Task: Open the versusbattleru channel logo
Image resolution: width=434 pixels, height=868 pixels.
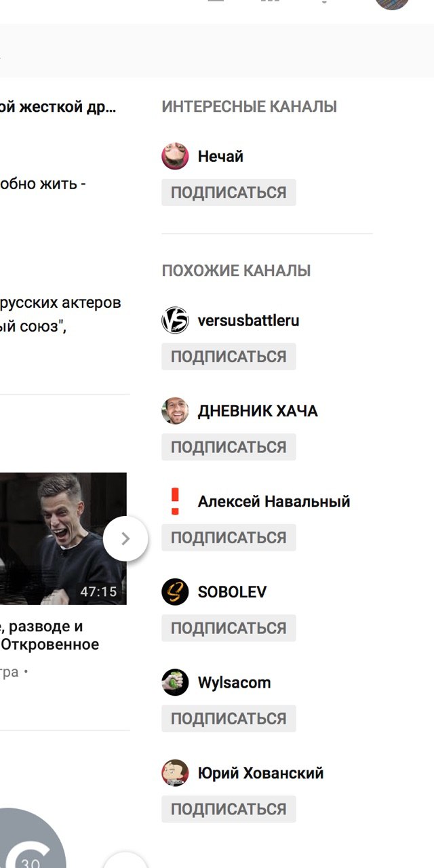Action: click(175, 320)
